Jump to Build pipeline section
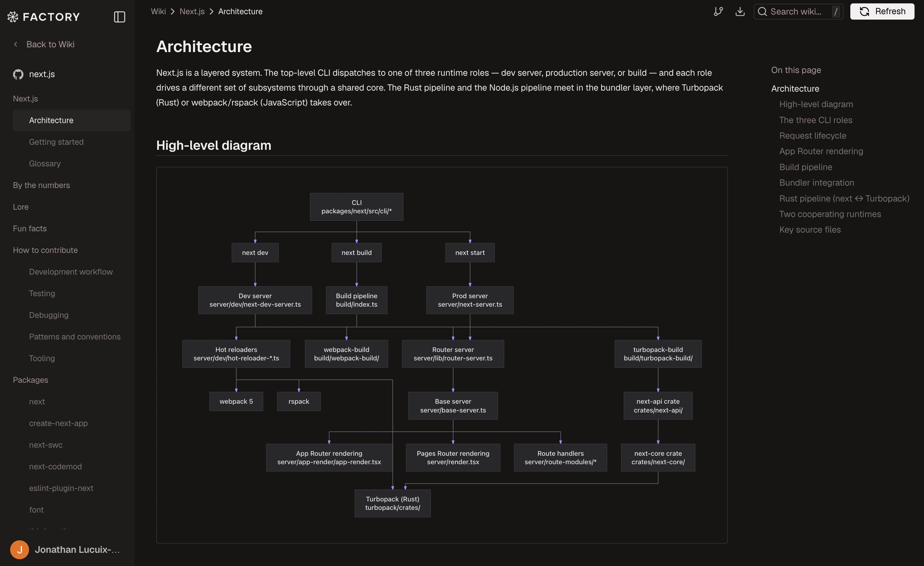This screenshot has width=924, height=566. point(805,167)
